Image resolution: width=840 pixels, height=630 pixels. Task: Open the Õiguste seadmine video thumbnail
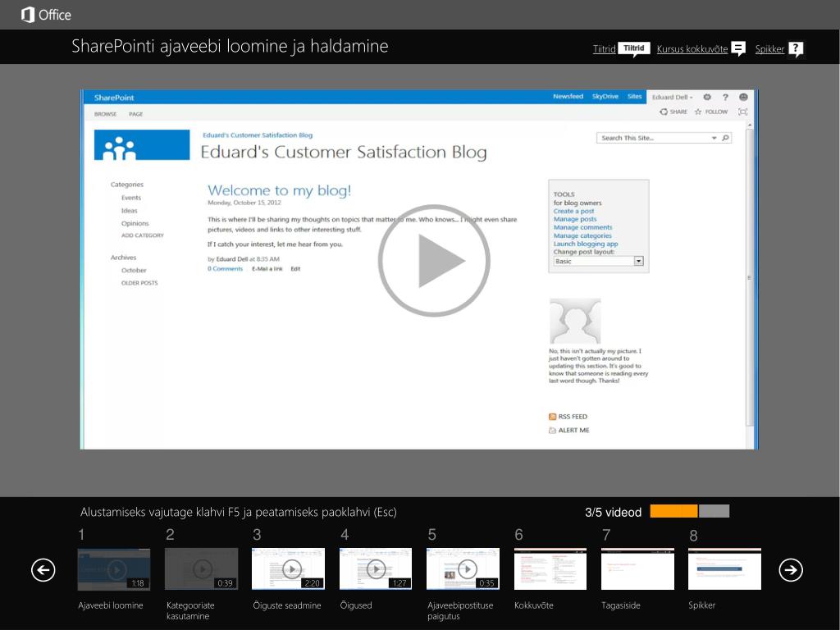[289, 569]
